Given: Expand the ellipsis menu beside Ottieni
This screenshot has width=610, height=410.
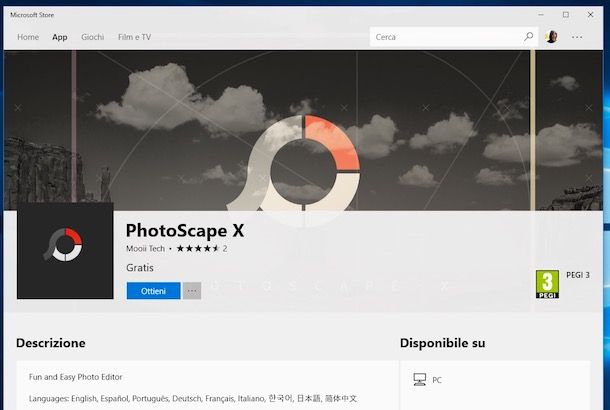Looking at the screenshot, I should pyautogui.click(x=192, y=291).
